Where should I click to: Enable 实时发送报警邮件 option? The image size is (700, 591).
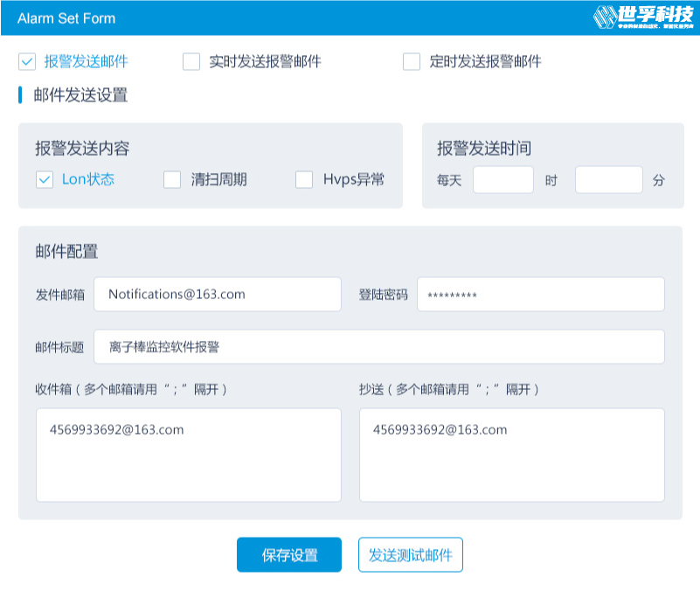[x=191, y=61]
